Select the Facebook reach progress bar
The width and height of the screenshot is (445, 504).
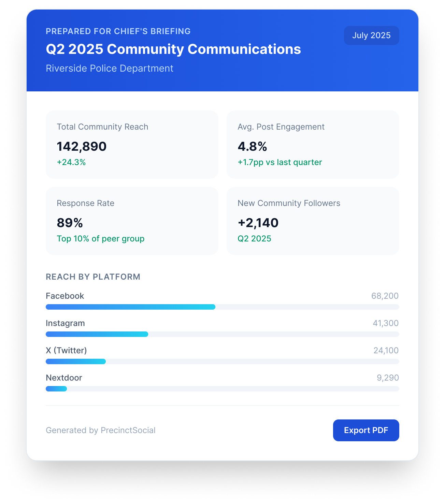tap(222, 307)
